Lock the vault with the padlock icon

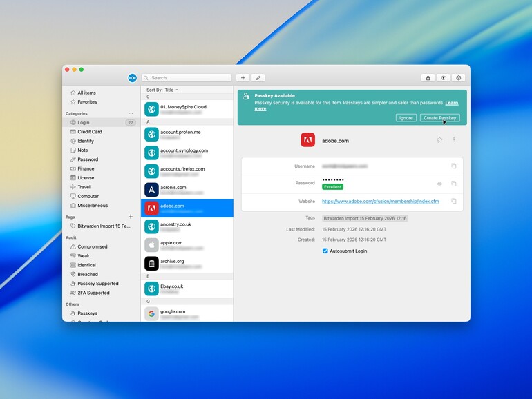coord(428,78)
